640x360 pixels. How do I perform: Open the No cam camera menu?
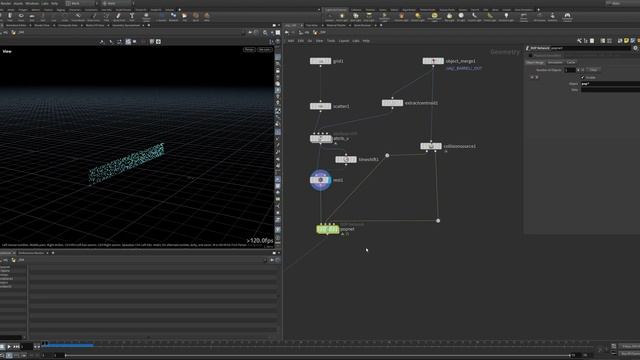[264, 49]
